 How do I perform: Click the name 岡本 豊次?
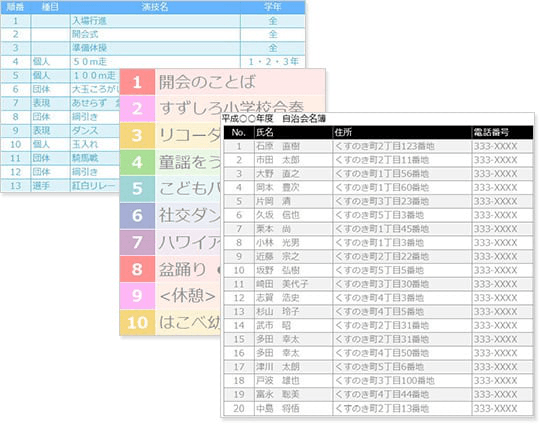pyautogui.click(x=278, y=188)
